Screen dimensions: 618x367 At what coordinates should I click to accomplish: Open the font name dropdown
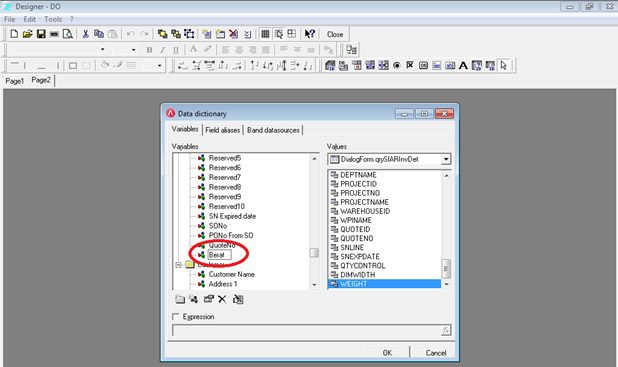(102, 50)
